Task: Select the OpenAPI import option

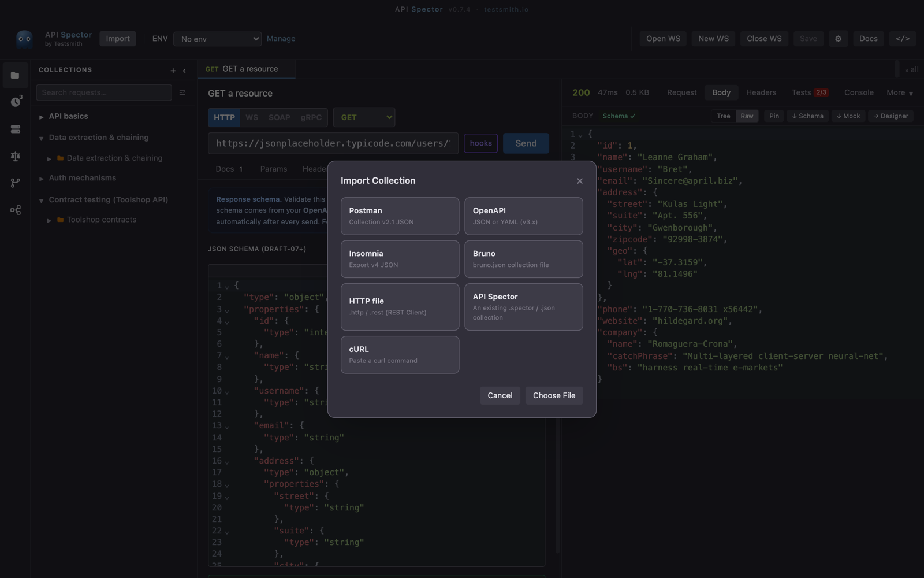Action: pos(524,216)
